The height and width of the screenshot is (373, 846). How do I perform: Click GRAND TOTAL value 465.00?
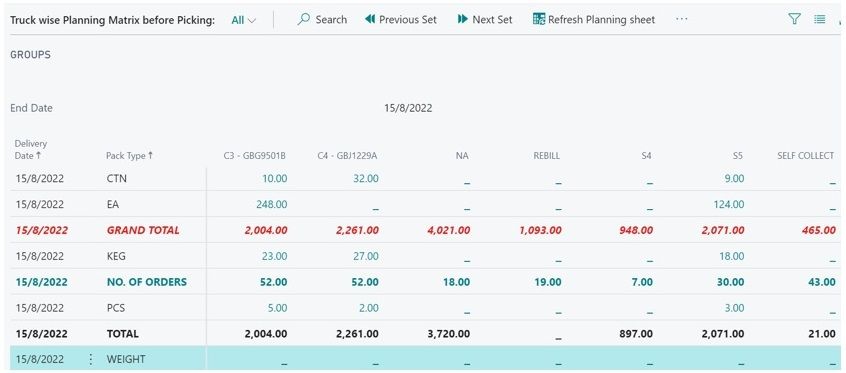tap(819, 230)
